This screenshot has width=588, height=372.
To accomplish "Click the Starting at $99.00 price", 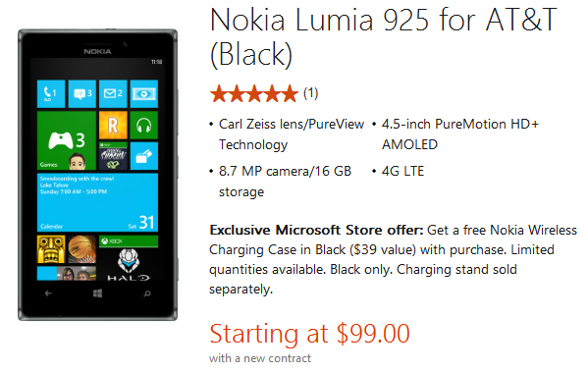I will click(x=310, y=334).
